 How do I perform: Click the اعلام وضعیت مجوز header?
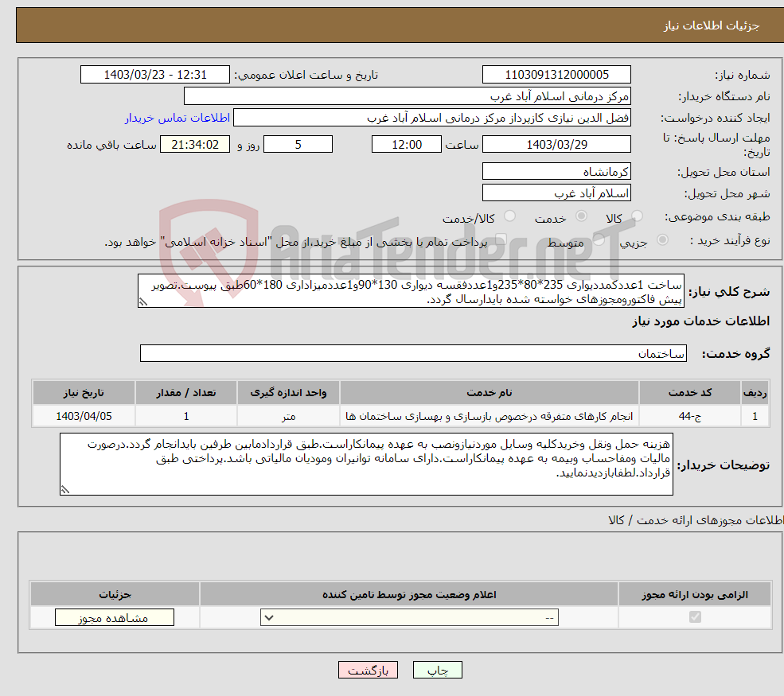point(409,594)
